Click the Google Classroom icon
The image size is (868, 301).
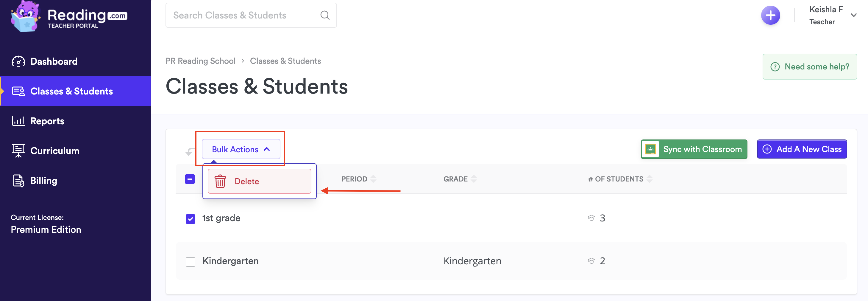(x=650, y=149)
